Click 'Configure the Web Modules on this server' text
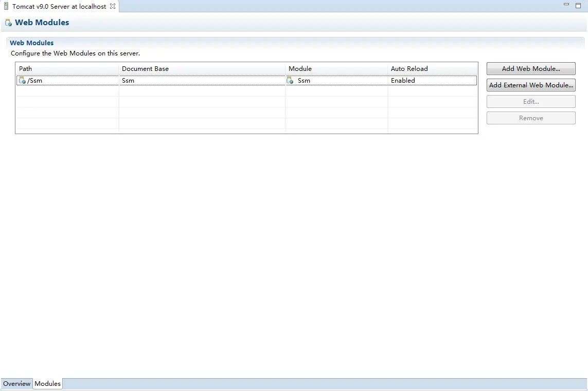 76,53
